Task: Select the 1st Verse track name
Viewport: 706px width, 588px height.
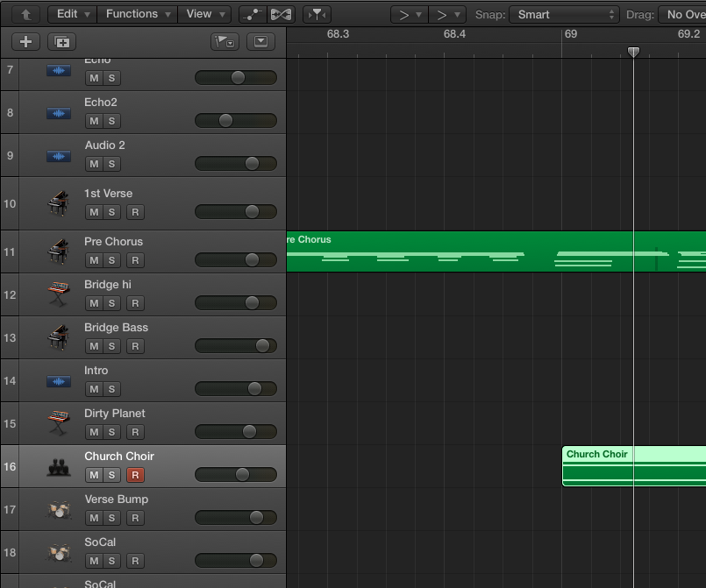Action: [x=109, y=194]
